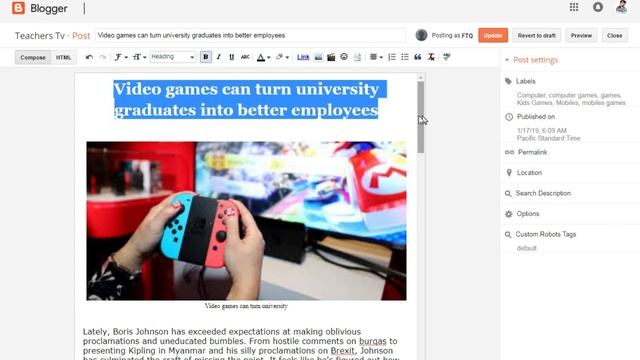Redo the last edit
The width and height of the screenshot is (640, 360).
click(x=102, y=57)
